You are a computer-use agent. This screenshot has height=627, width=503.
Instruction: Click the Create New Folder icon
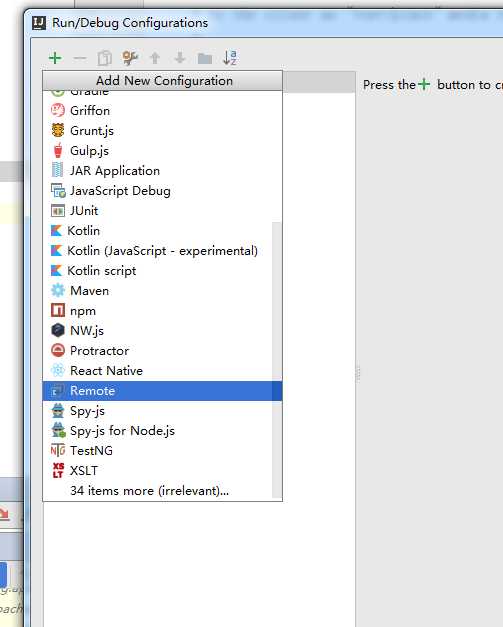point(205,58)
